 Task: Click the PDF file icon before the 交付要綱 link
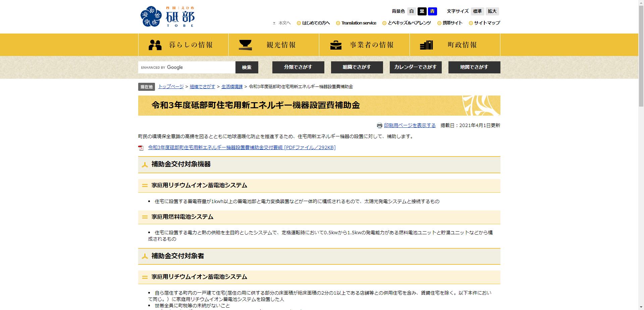(x=142, y=147)
